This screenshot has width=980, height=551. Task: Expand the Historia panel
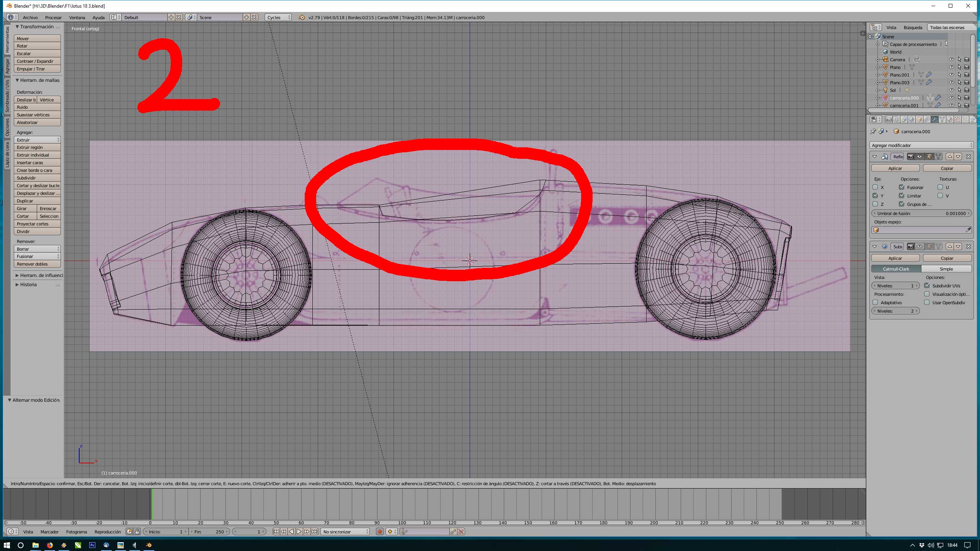(28, 285)
